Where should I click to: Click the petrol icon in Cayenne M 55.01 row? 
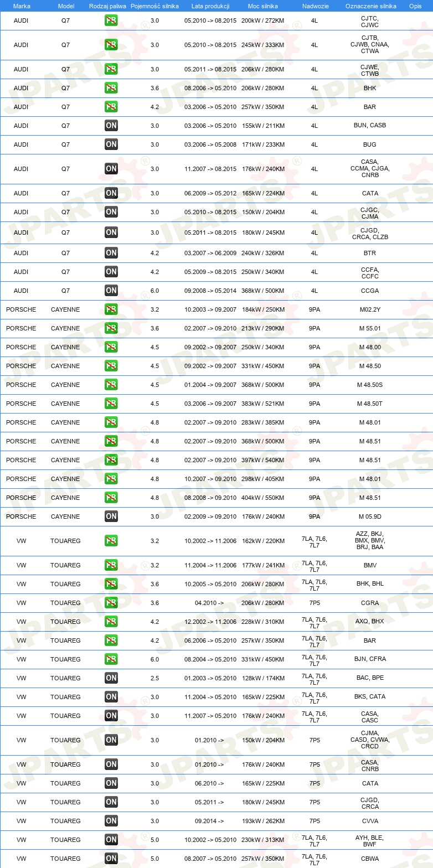tap(111, 328)
